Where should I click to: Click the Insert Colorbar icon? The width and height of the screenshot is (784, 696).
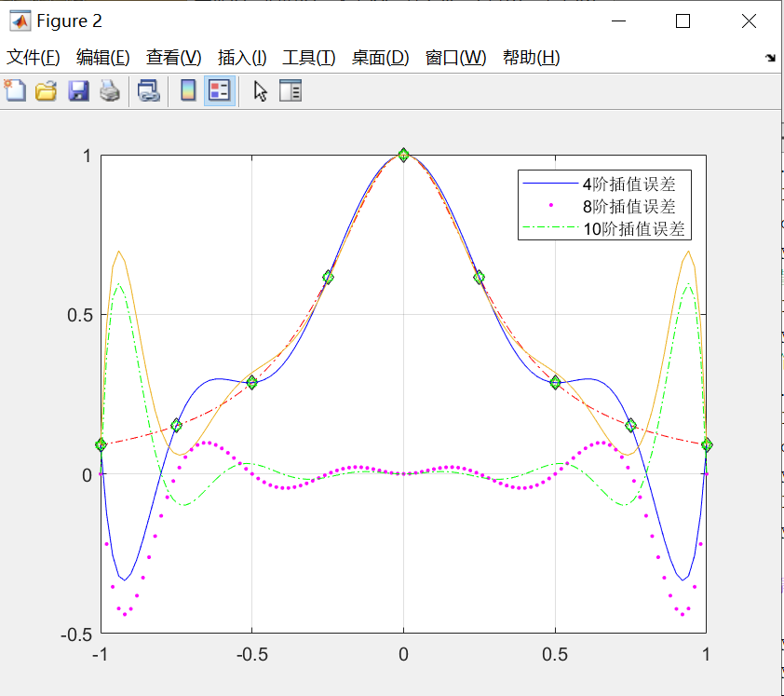point(188,91)
